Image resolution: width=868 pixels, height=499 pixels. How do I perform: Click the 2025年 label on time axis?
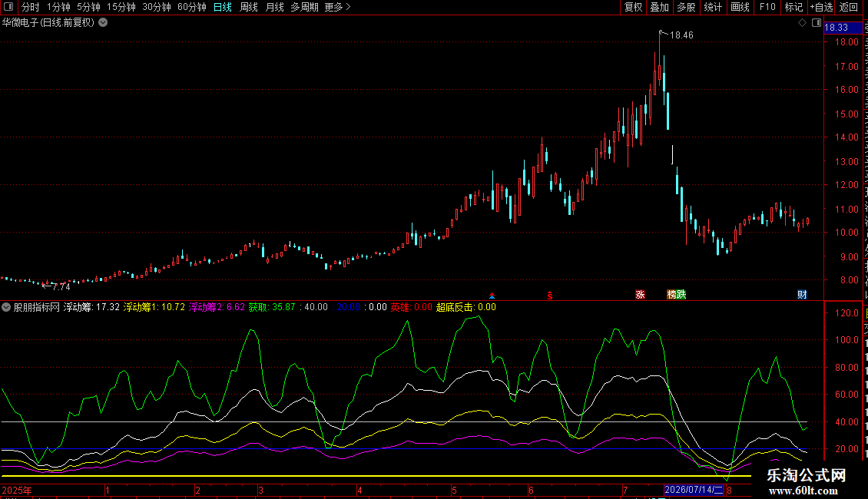tap(17, 491)
